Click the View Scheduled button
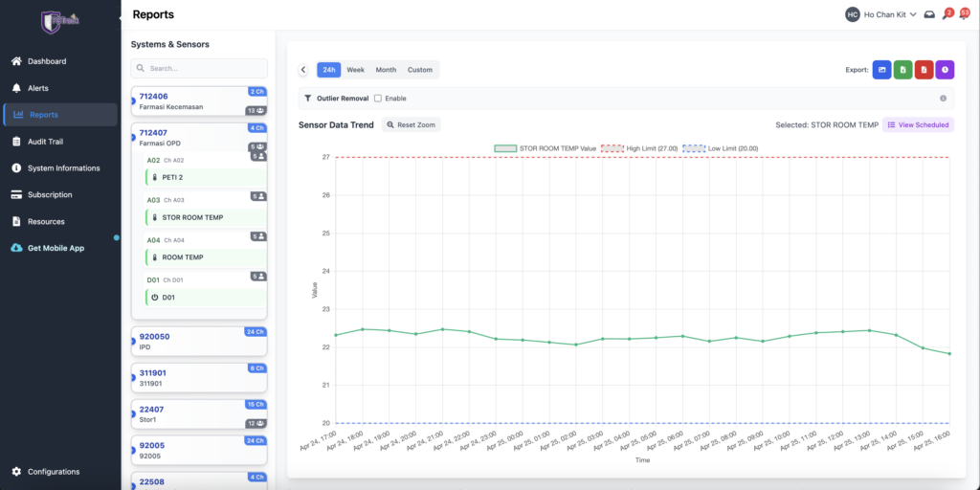 tap(917, 124)
